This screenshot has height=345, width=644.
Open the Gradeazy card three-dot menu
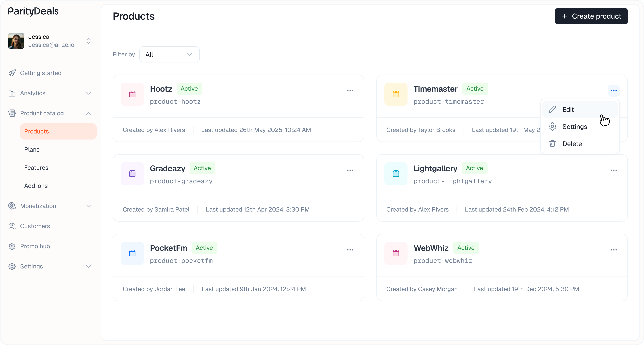click(350, 170)
